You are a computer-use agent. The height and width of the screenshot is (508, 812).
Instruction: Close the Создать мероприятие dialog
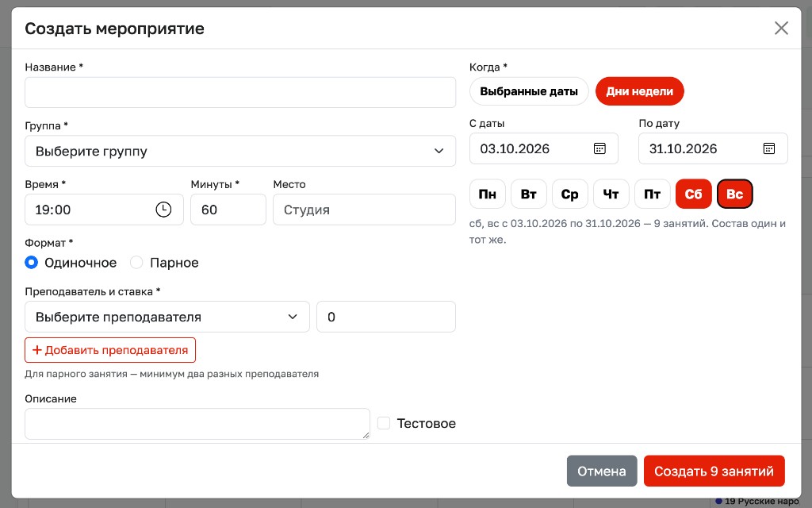(x=781, y=28)
